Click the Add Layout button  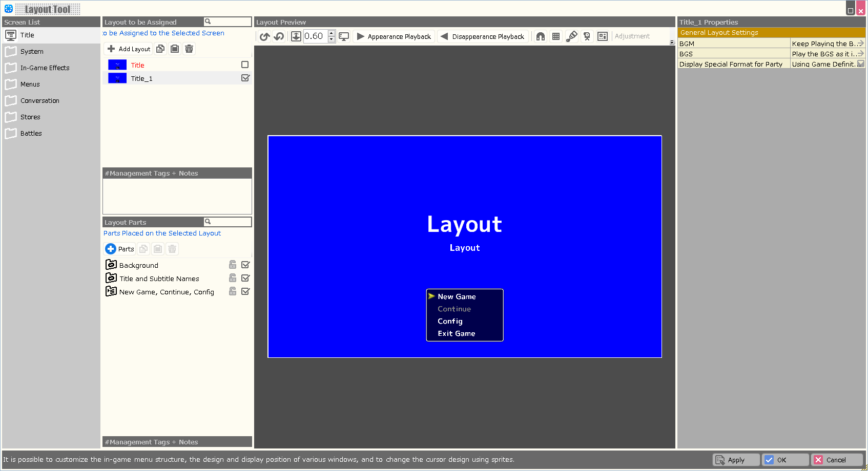(x=129, y=49)
